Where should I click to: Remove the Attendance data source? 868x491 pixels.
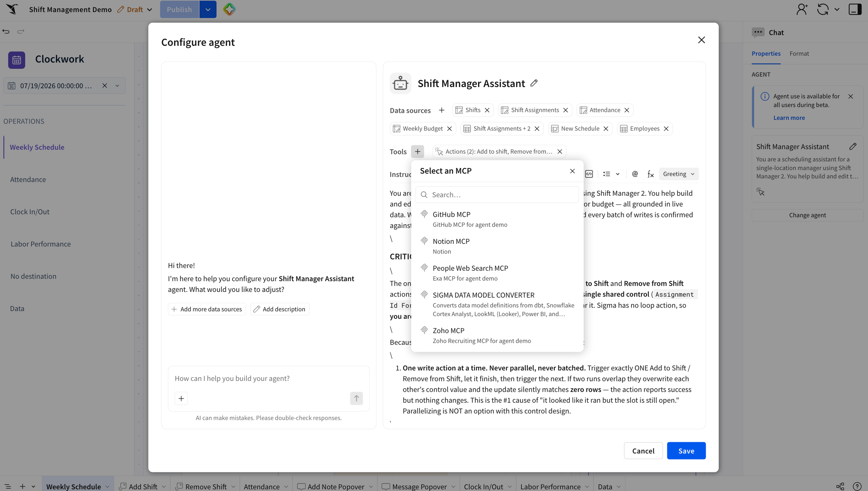pos(626,110)
